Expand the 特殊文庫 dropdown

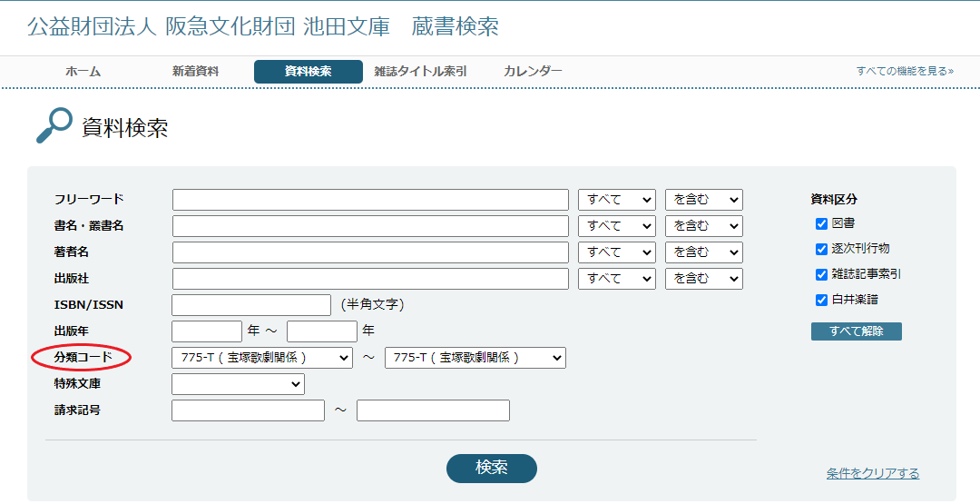pyautogui.click(x=238, y=384)
